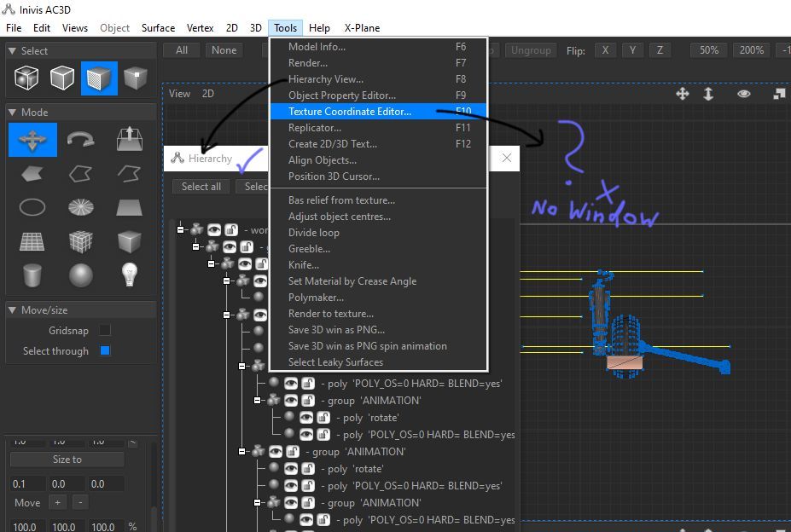The image size is (791, 532).
Task: Collapse the topmost group 'ANIMATION' node
Action: point(258,401)
